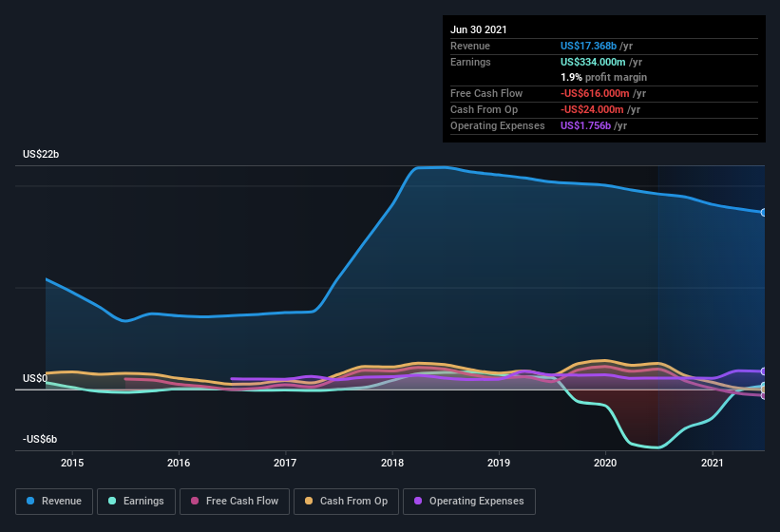The height and width of the screenshot is (532, 780).
Task: Click the US$22b y-axis label
Action: point(41,154)
